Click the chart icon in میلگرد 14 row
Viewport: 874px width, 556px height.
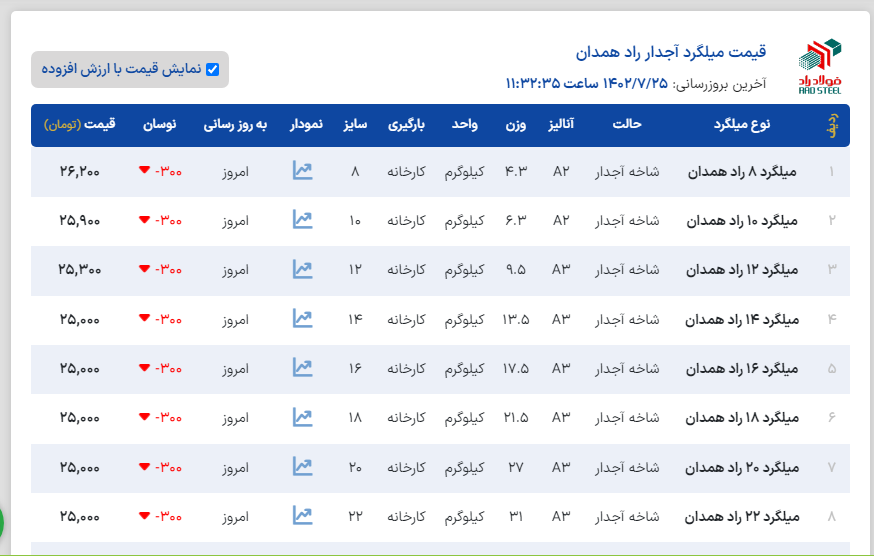coord(302,319)
